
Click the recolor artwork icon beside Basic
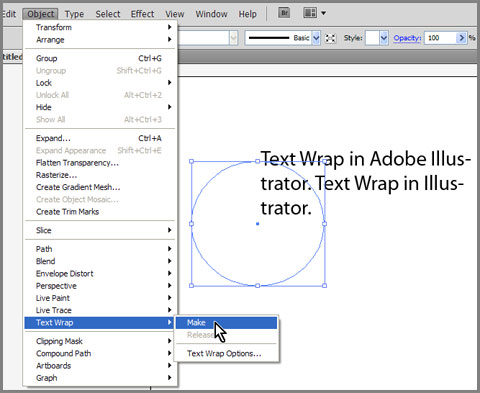(x=330, y=38)
